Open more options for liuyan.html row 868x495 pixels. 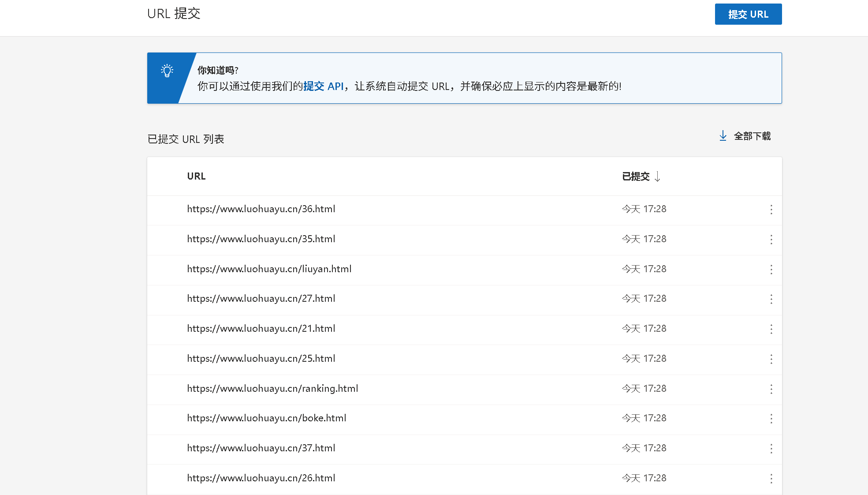coord(771,270)
